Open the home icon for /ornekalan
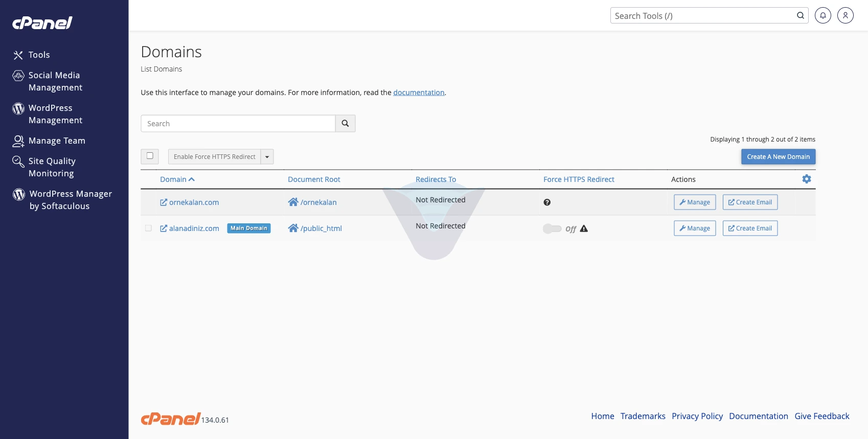The image size is (868, 439). [293, 202]
